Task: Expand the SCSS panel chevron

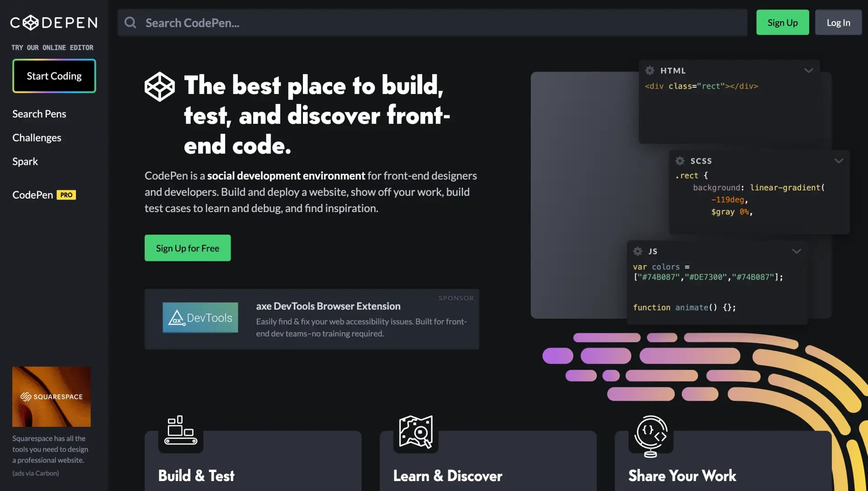Action: pos(839,161)
